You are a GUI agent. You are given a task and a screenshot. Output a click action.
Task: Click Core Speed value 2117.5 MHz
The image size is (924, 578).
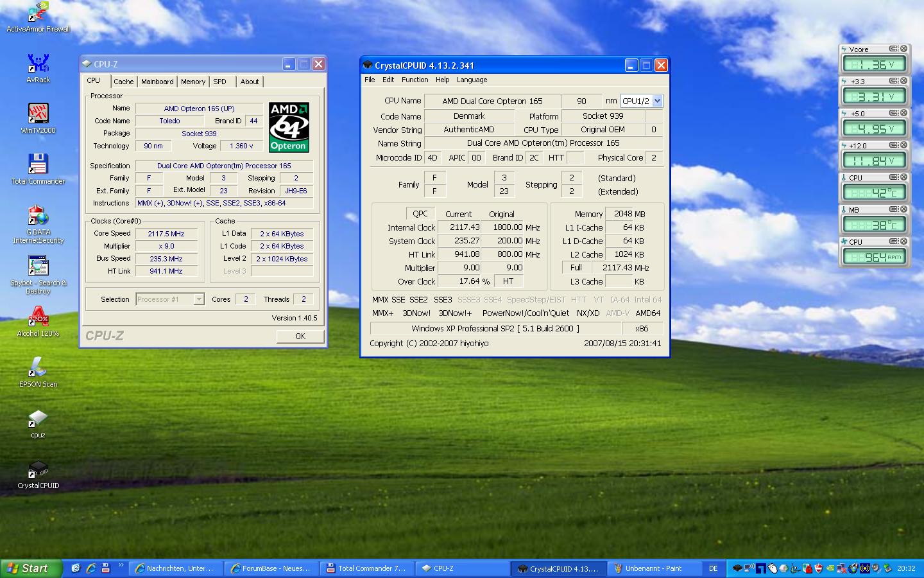[x=166, y=234]
